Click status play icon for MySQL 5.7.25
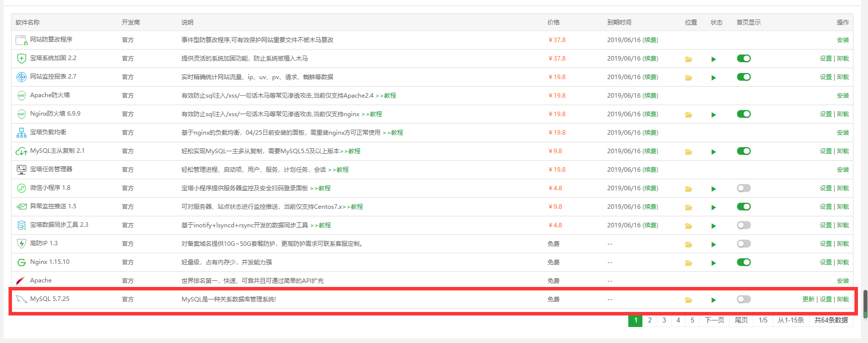 [x=714, y=300]
